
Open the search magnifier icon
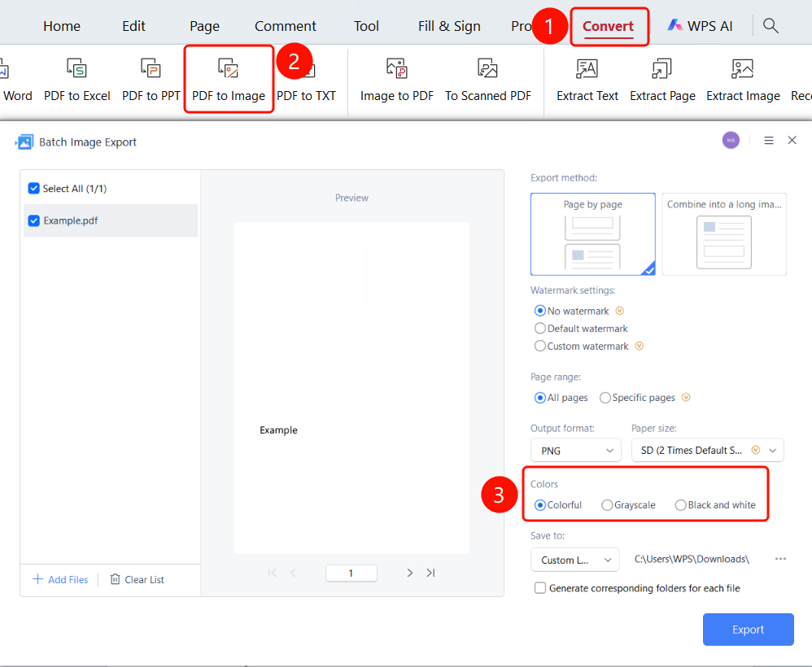click(771, 25)
